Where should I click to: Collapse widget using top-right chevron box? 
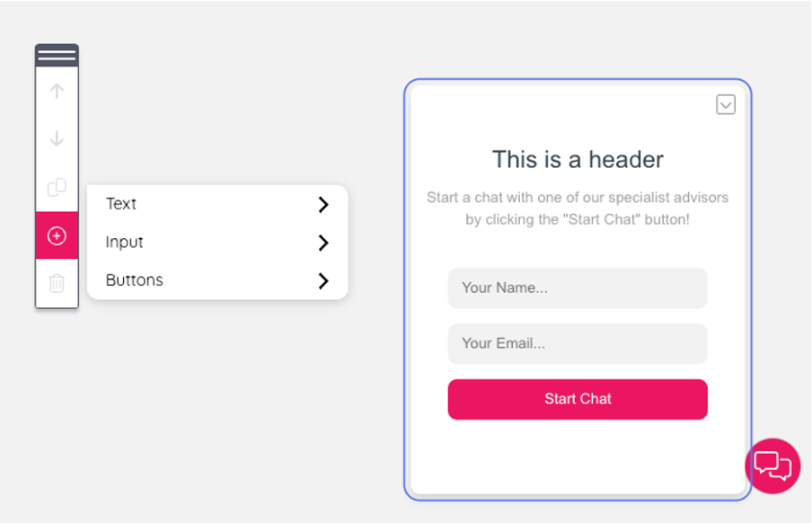click(726, 104)
